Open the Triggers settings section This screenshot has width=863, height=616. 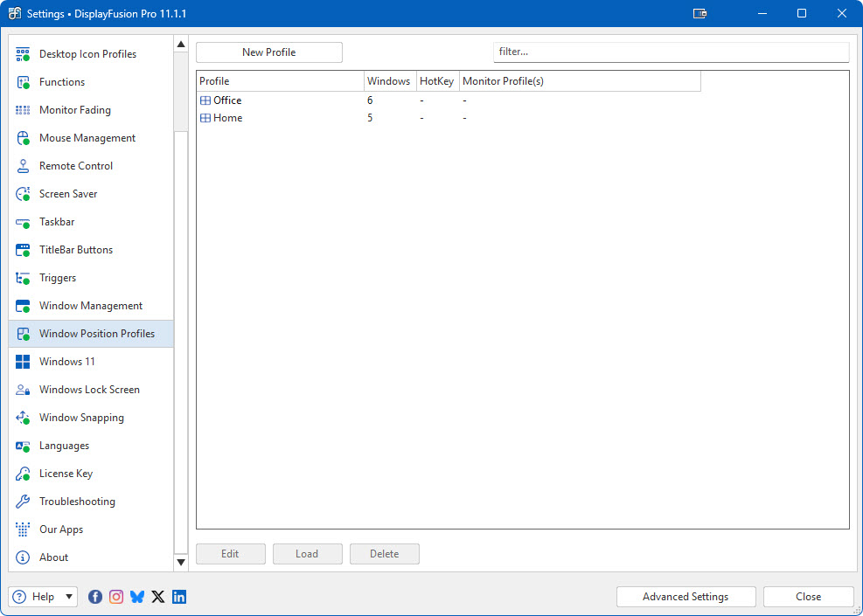point(58,278)
